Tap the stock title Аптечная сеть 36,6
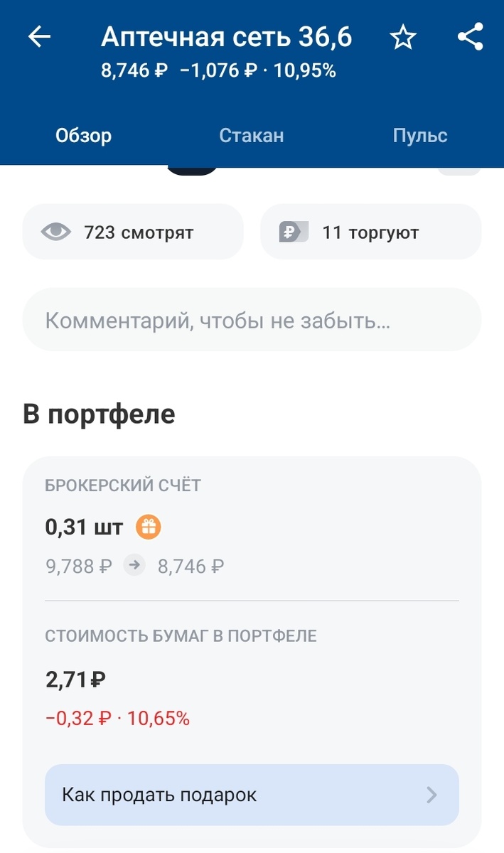This screenshot has width=504, height=853. [x=227, y=37]
